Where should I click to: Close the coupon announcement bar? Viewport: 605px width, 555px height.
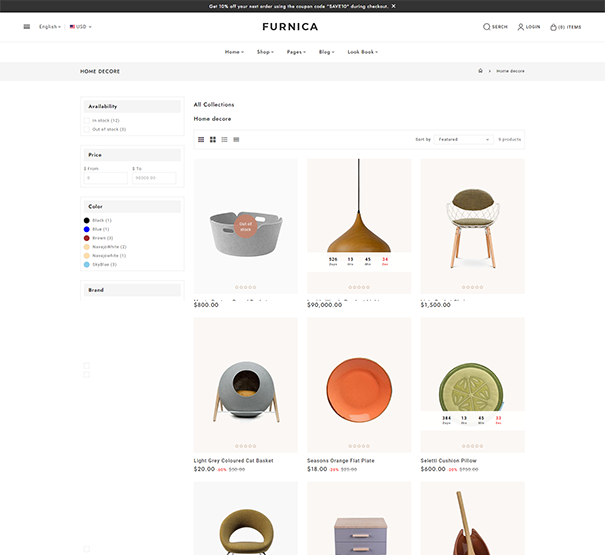coord(393,6)
